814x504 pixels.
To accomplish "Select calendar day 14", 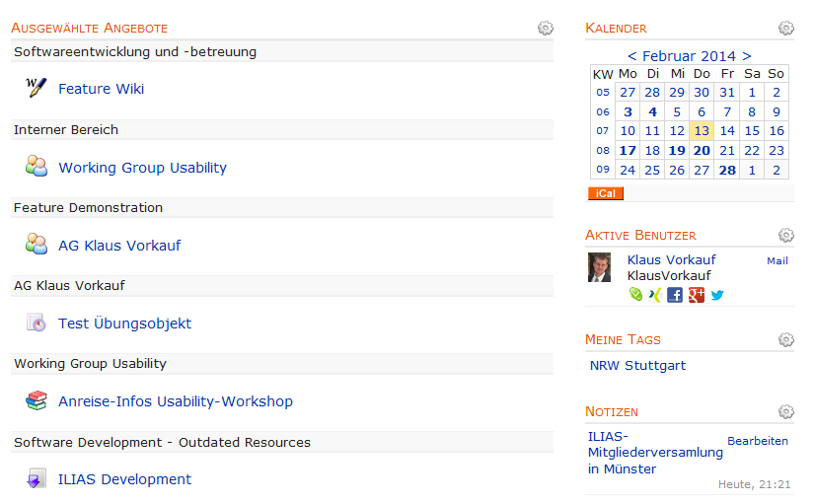I will click(727, 131).
